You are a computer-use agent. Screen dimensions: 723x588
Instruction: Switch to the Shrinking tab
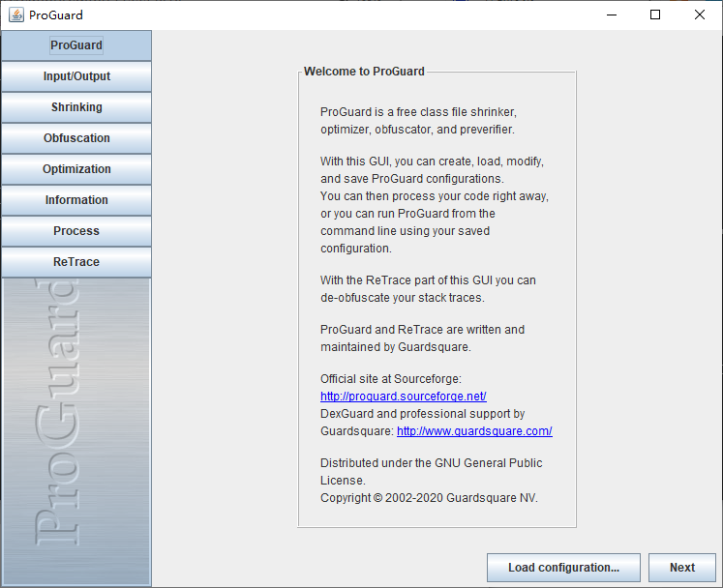click(76, 107)
